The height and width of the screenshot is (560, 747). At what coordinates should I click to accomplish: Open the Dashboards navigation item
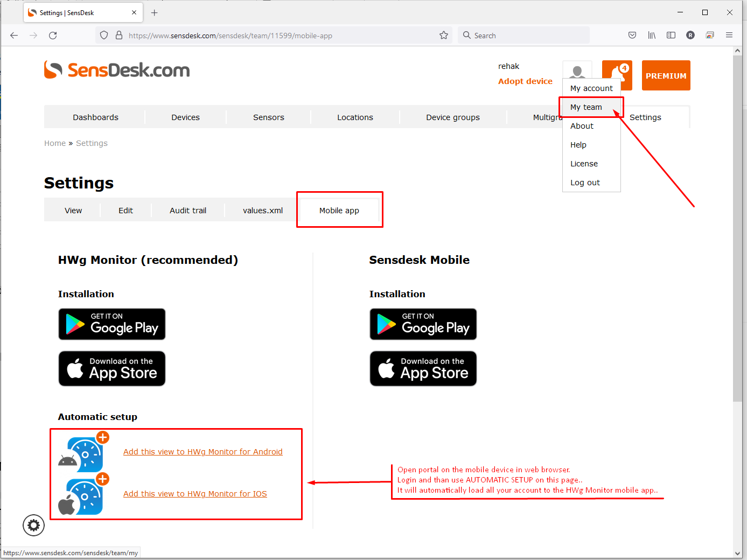[x=95, y=117]
